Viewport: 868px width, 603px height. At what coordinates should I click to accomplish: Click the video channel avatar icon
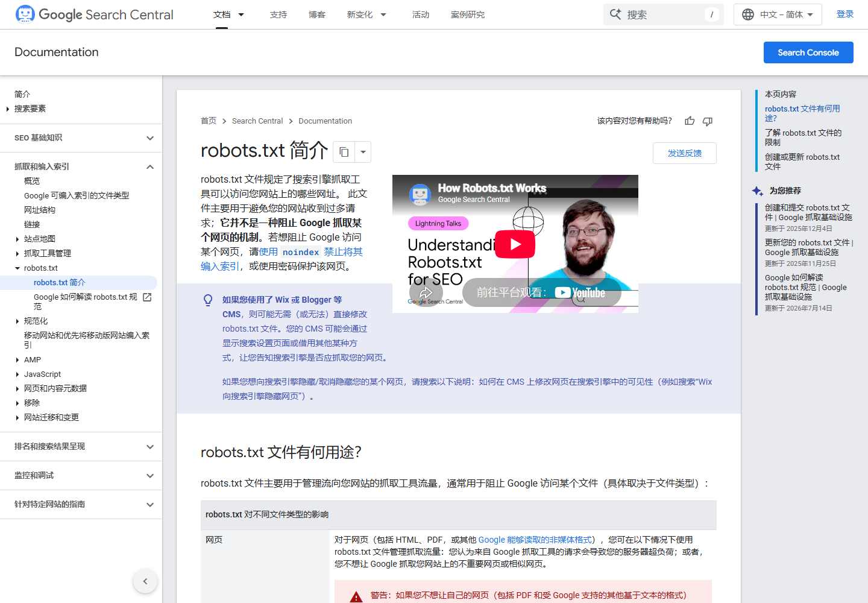point(420,194)
